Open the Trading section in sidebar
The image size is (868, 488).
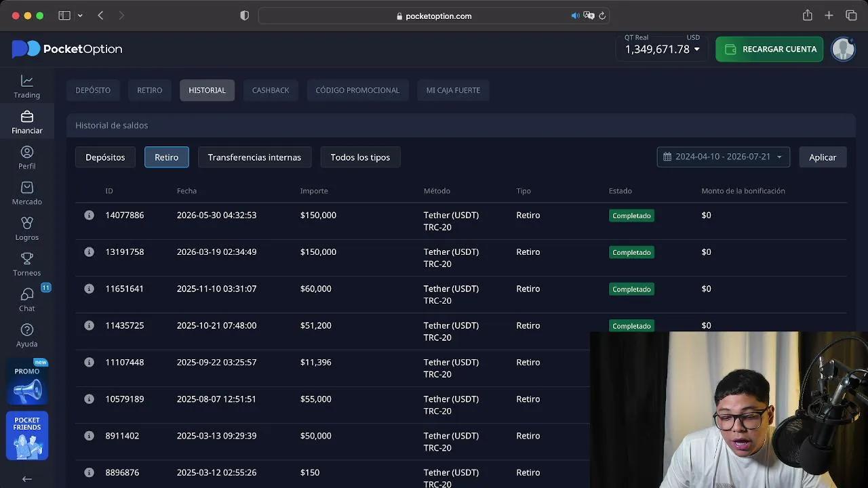[26, 87]
